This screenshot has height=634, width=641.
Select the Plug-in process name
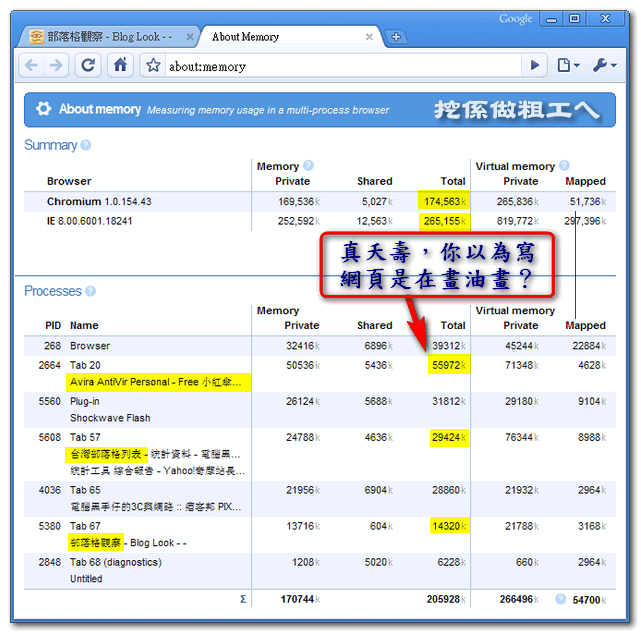tap(85, 401)
